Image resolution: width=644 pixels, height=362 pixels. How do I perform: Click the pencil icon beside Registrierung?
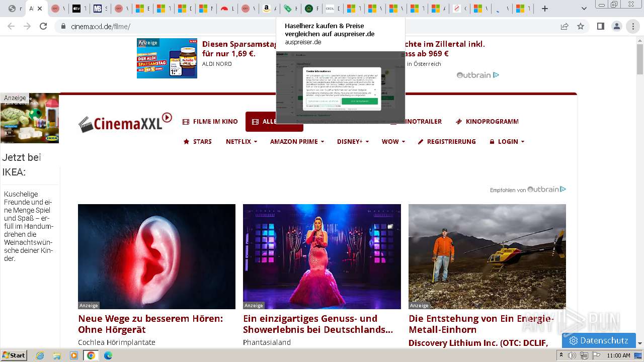421,142
